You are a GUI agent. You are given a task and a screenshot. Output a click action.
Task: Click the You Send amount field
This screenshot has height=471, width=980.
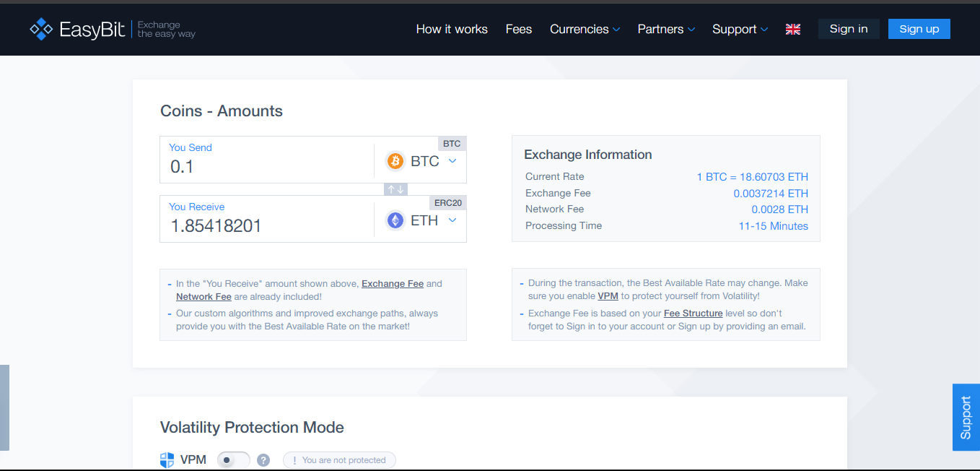pyautogui.click(x=267, y=160)
